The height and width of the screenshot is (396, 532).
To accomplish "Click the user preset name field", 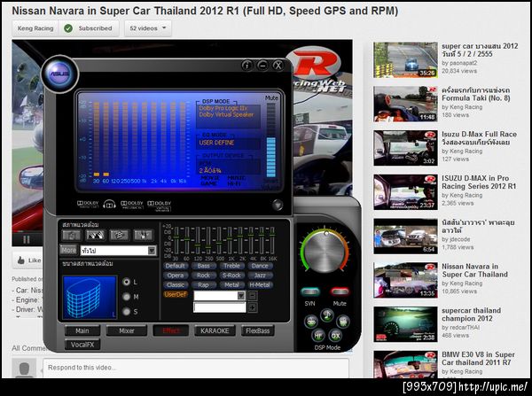I will pos(220,307).
